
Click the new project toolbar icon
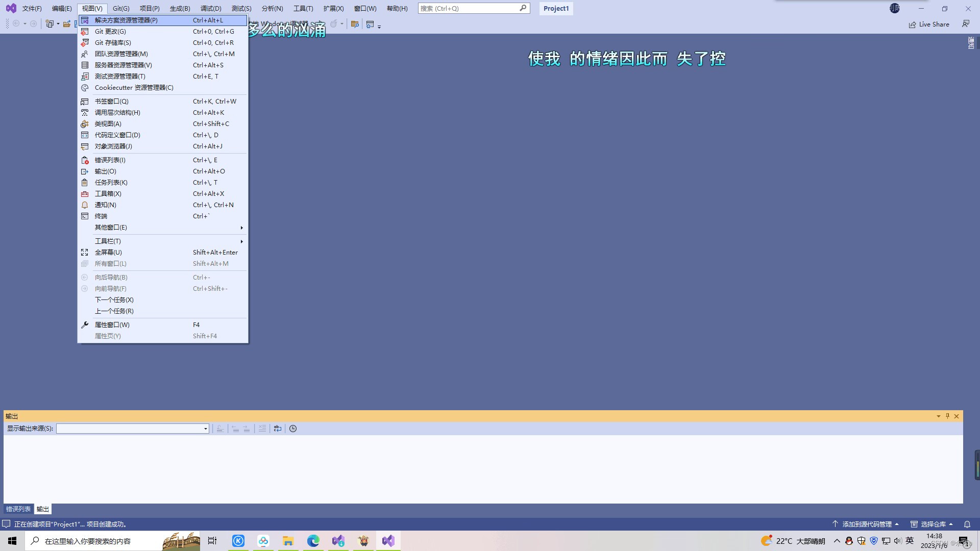(50, 24)
